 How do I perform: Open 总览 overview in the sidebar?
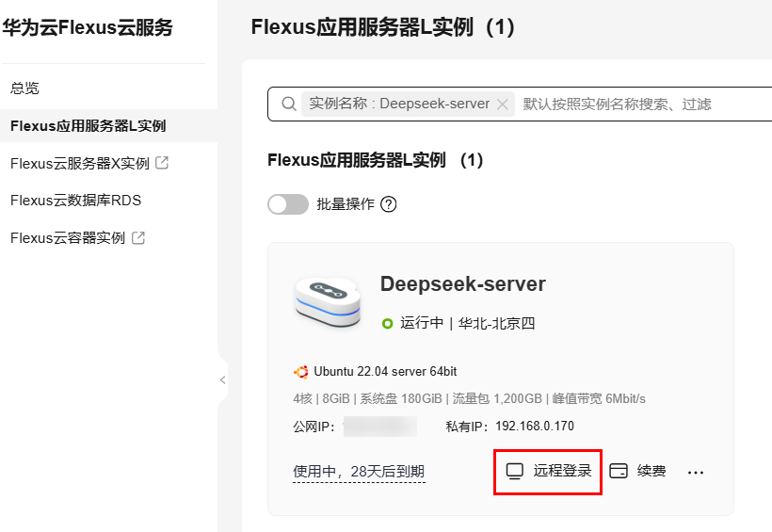(24, 88)
